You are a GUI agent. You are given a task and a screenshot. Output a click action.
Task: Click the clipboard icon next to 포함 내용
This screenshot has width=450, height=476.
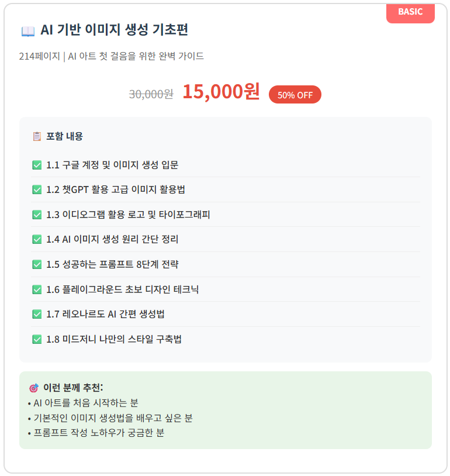point(37,136)
